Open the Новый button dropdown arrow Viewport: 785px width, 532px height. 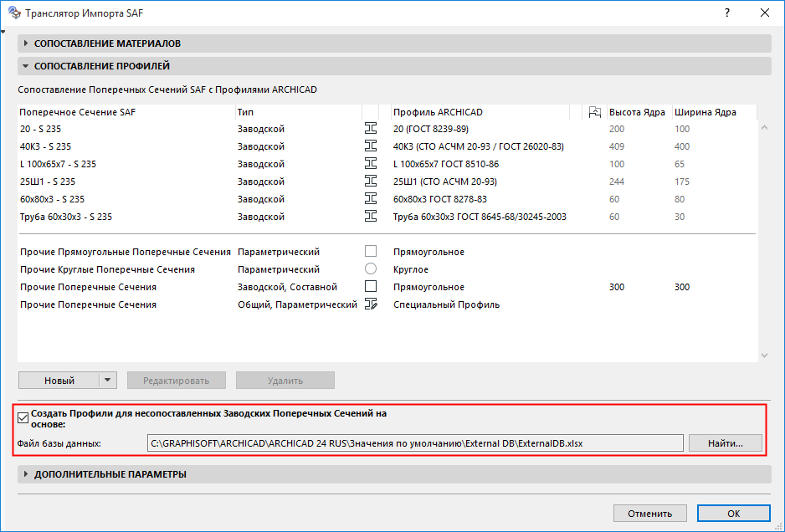click(x=108, y=381)
